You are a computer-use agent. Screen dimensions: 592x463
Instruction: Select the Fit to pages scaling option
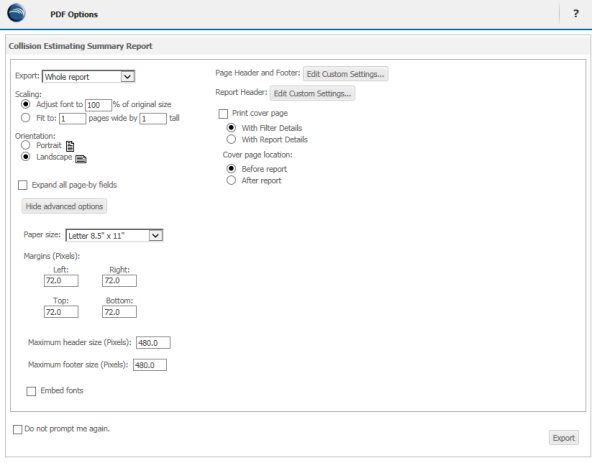[x=25, y=118]
